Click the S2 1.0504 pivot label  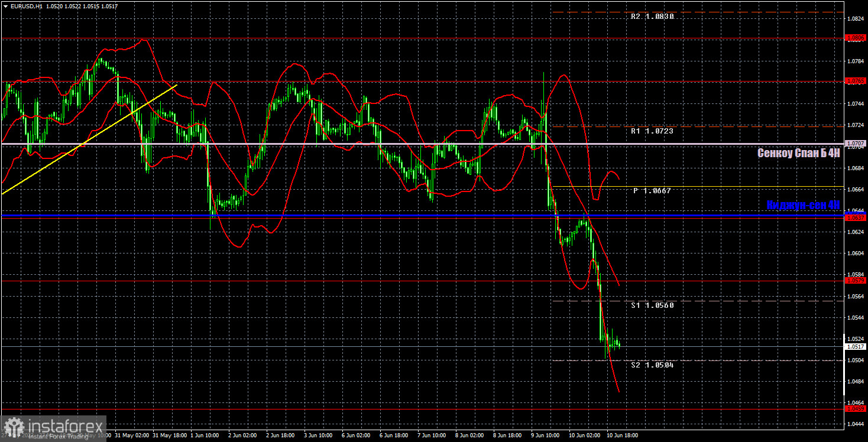pyautogui.click(x=652, y=365)
